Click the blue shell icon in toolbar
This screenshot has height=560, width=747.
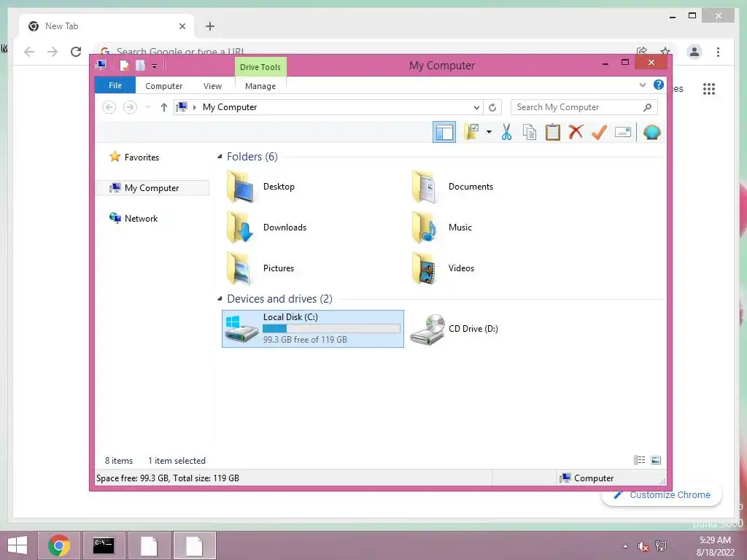[651, 132]
